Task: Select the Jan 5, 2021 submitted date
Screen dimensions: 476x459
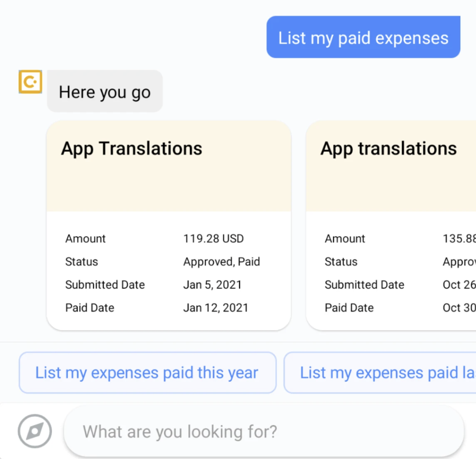Action: [x=213, y=285]
